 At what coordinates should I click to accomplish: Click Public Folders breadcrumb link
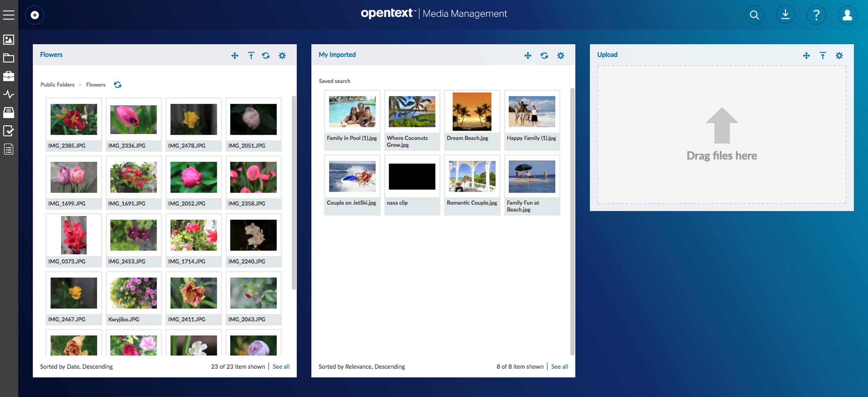pos(57,85)
